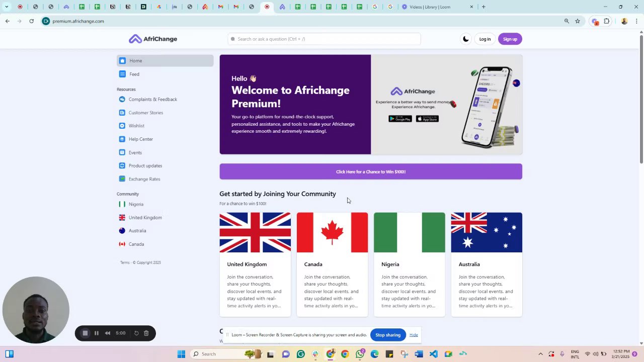Open Microsoft Word from the taskbar
This screenshot has height=362, width=644.
[419, 354]
